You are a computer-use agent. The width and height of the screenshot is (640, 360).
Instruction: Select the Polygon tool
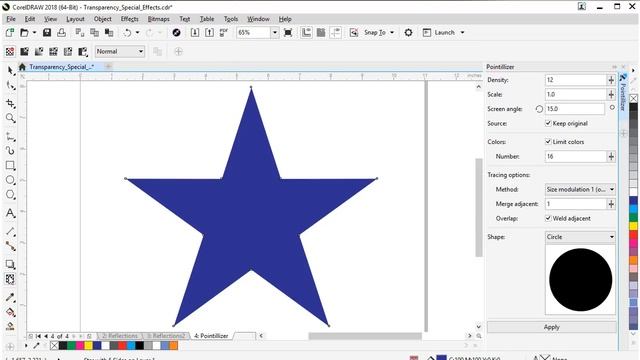tap(10, 195)
